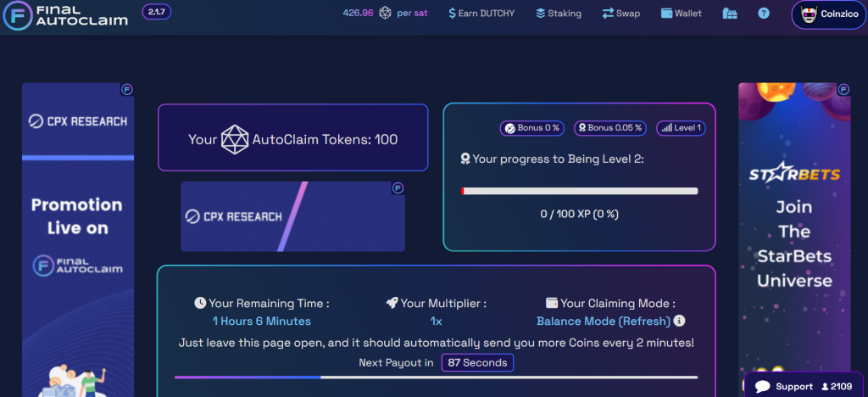Click the F badge on left CPX ad
The height and width of the screenshot is (397, 868).
click(127, 89)
